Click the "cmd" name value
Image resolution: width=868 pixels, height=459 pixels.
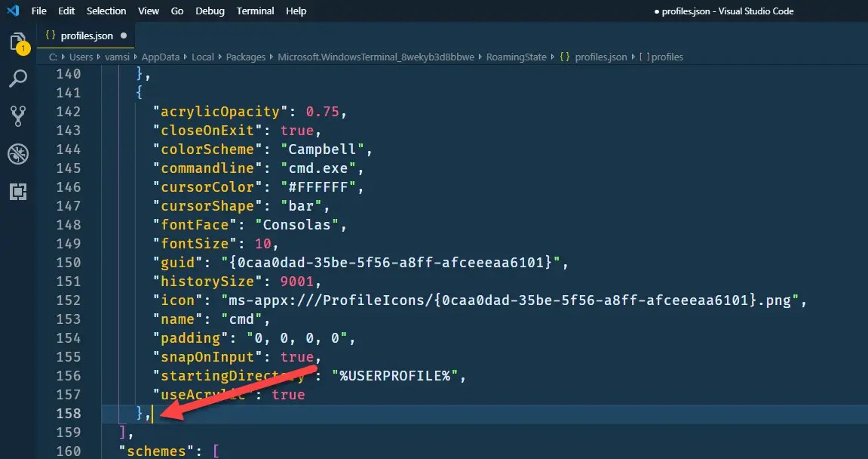[242, 319]
